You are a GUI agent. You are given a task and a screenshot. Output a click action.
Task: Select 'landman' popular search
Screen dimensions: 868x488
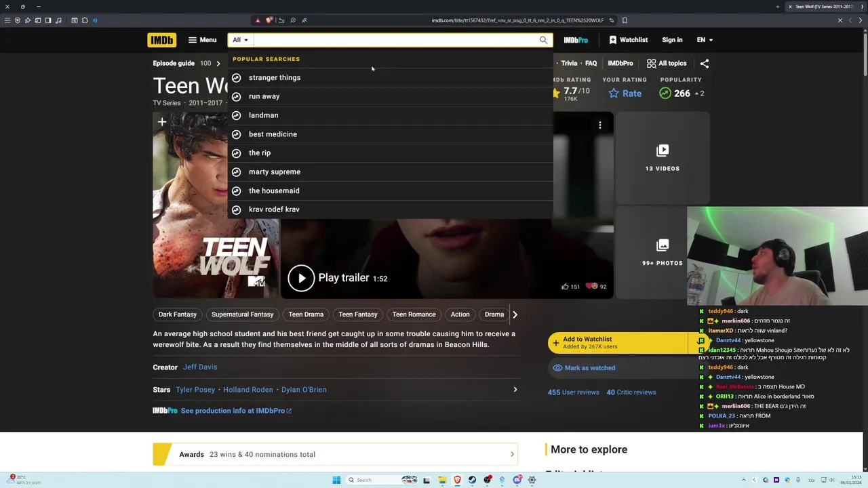click(390, 115)
